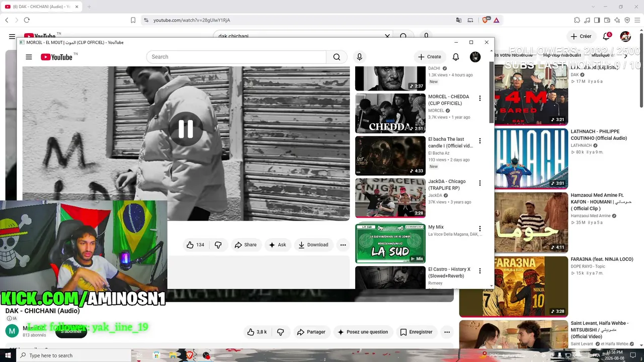644x362 pixels.
Task: Open notifications bell with badge 6 in the background page
Action: point(607,36)
